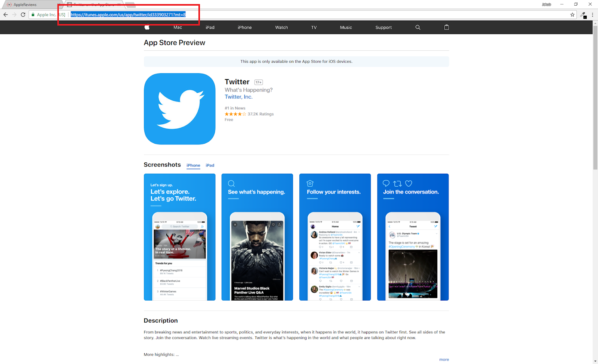598x364 pixels.
Task: Open the "Join the conversation" screenshot
Action: point(413,237)
